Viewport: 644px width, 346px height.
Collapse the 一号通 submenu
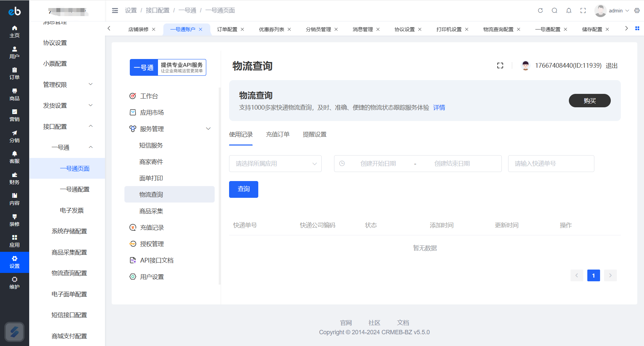pos(67,148)
